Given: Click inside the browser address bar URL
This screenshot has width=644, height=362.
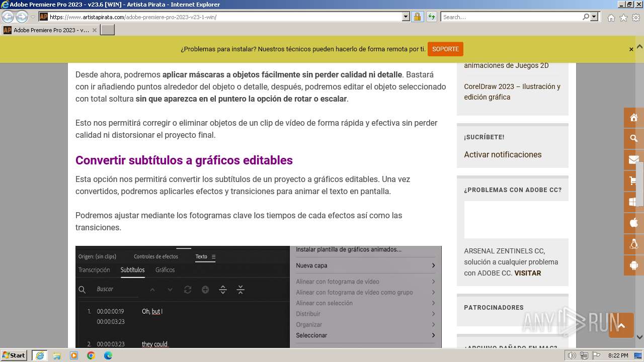Looking at the screenshot, I should 225,17.
